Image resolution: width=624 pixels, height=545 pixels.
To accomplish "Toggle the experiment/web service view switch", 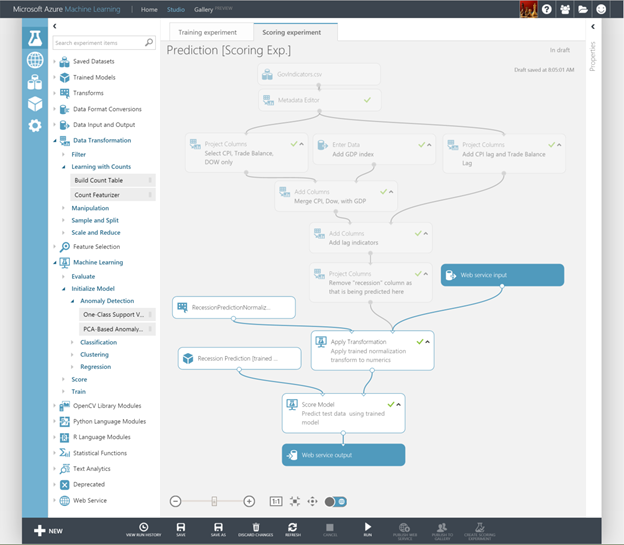I will pos(336,502).
